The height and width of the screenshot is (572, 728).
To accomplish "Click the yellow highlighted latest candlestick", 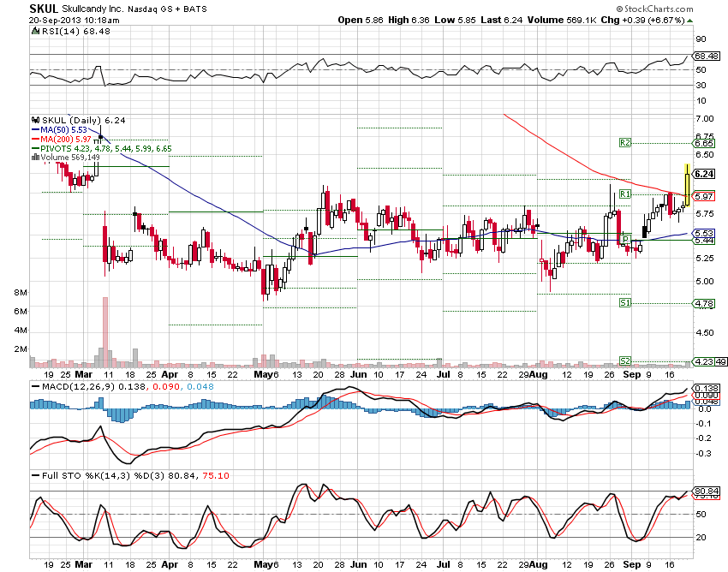I will pyautogui.click(x=687, y=185).
